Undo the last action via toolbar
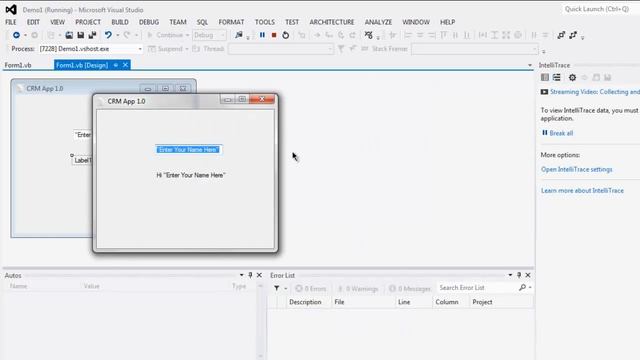The height and width of the screenshot is (360, 640). [x=108, y=35]
